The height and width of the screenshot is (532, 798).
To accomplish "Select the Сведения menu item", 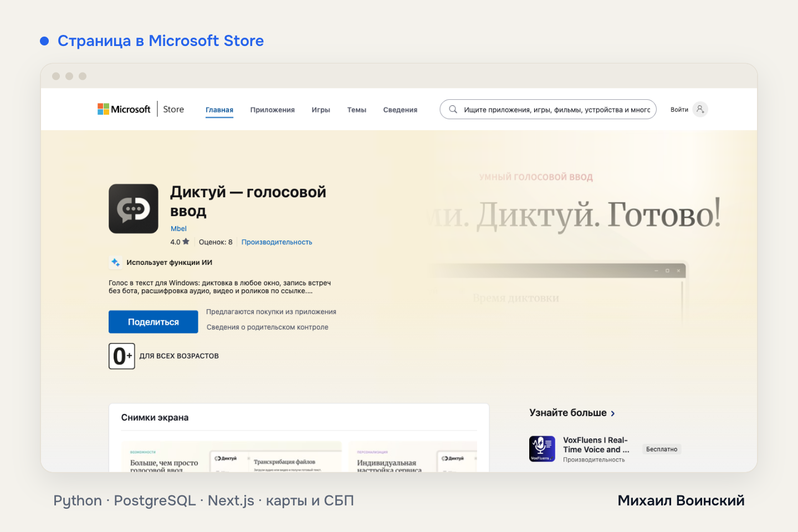I will (400, 110).
